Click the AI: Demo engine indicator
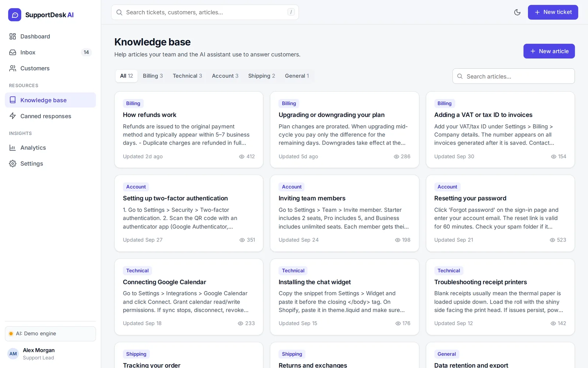Image resolution: width=588 pixels, height=368 pixels. pyautogui.click(x=50, y=334)
